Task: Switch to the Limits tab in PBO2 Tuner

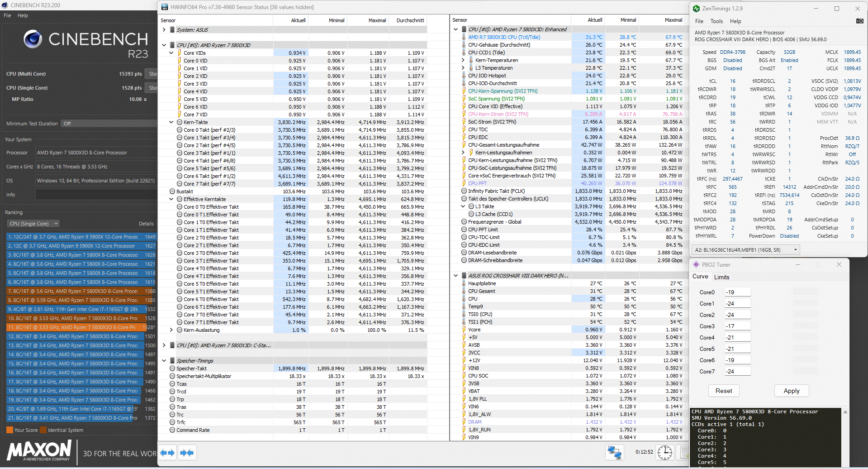Action: coord(721,277)
